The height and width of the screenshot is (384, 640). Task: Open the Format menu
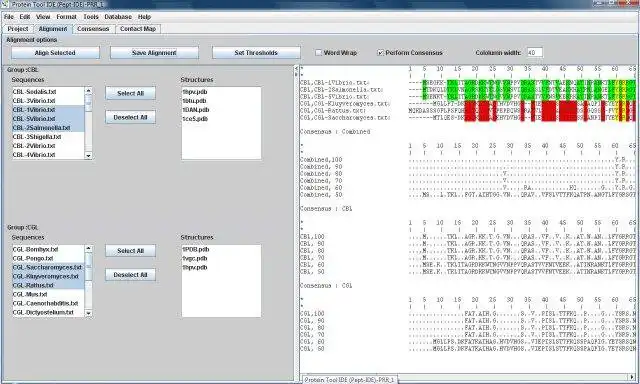tap(66, 17)
